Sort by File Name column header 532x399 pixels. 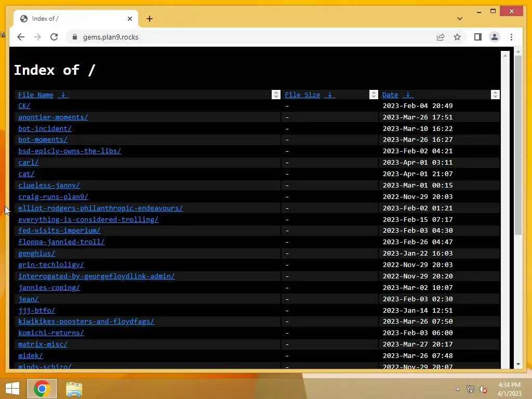36,95
